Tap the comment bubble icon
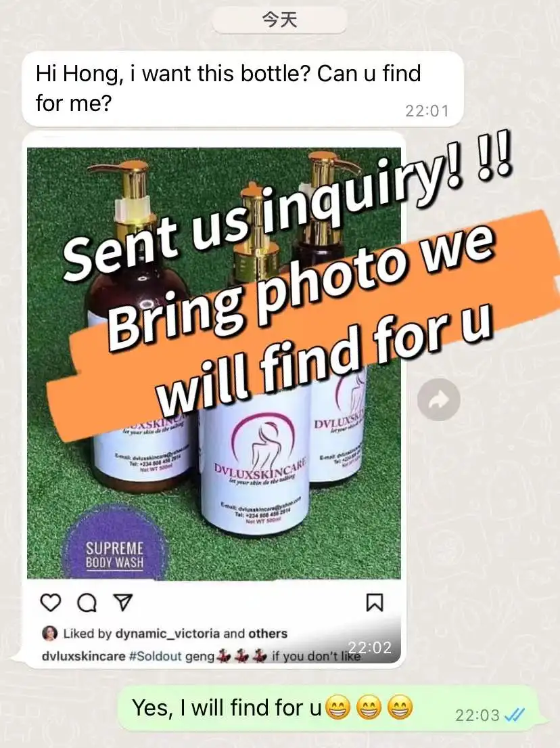Image resolution: width=560 pixels, height=748 pixels. (87, 603)
